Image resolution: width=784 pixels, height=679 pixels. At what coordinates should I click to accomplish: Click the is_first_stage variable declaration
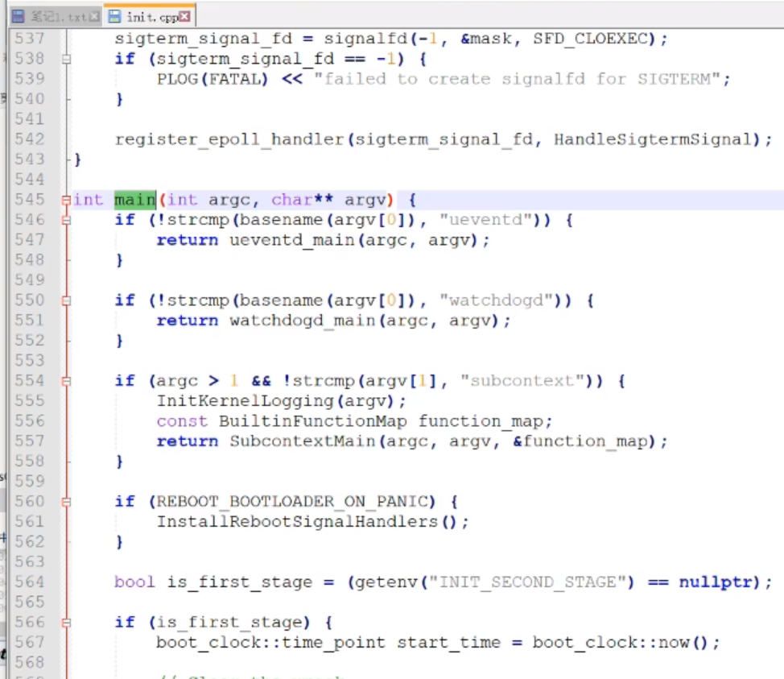coord(240,582)
